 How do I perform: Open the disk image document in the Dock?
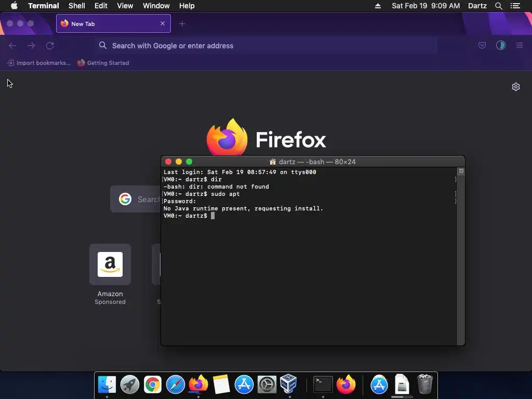tap(402, 384)
